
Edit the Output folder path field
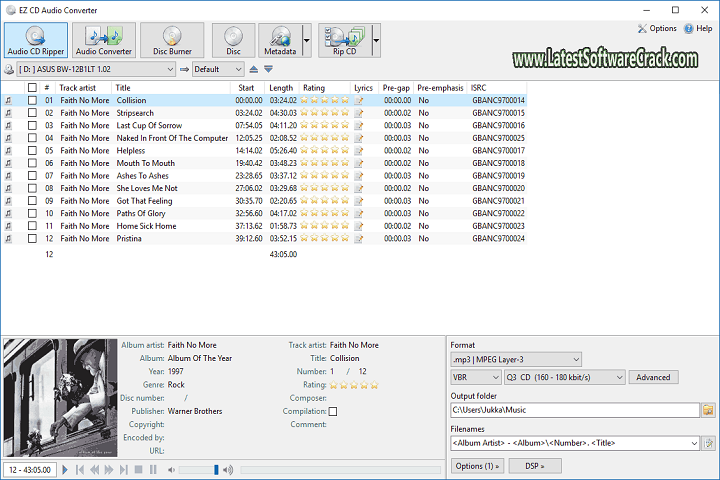[574, 410]
